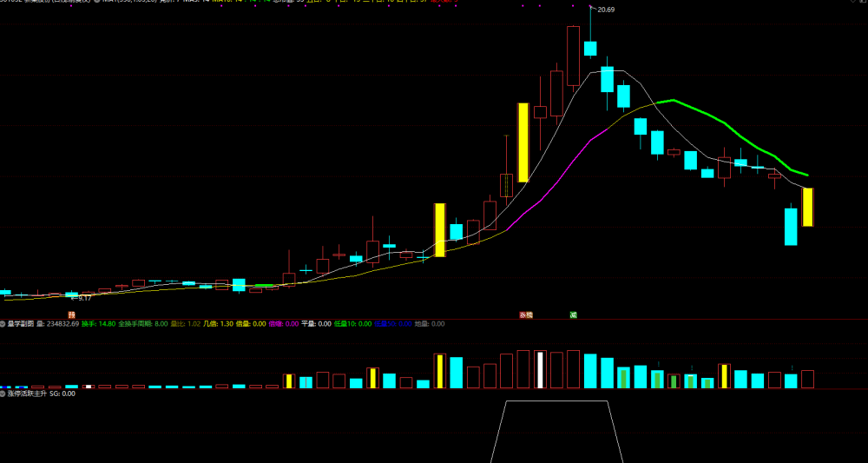Click the green 低量10: 0.00 value
This screenshot has height=463, width=868.
point(352,323)
